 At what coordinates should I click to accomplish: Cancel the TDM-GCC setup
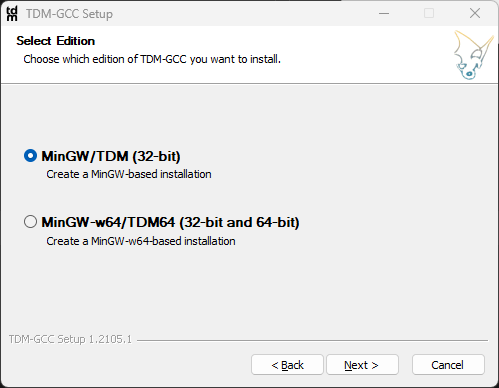point(448,365)
